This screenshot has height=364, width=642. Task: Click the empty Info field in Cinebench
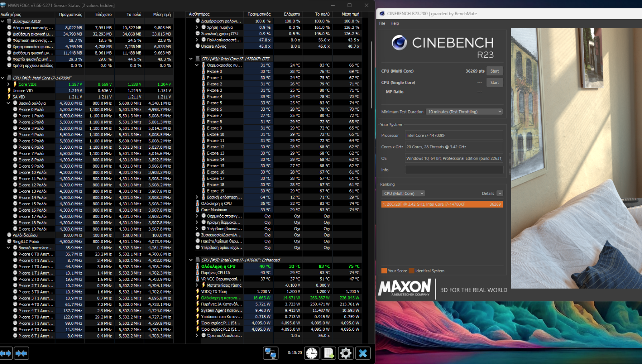point(454,170)
